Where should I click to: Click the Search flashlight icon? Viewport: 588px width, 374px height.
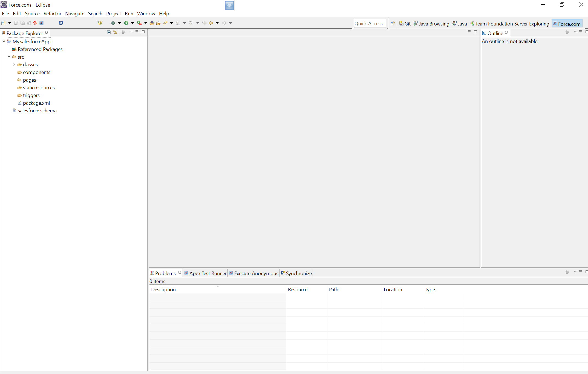click(x=165, y=23)
